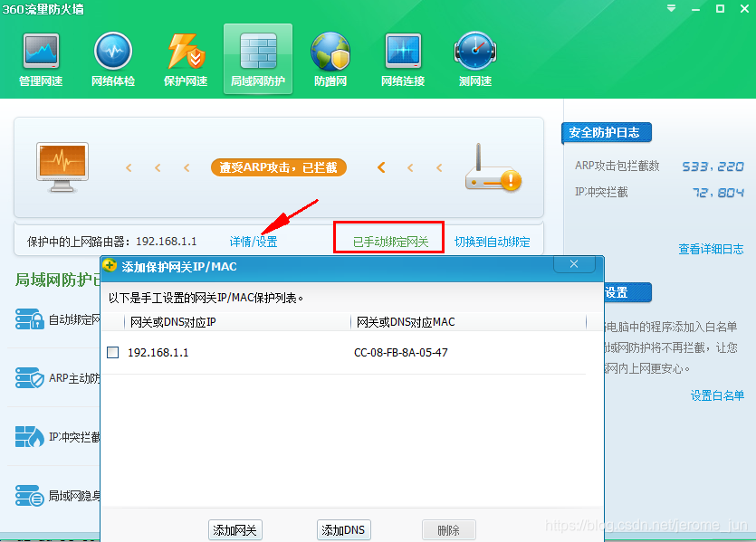Click the 添加DNS button
Image resolution: width=756 pixels, height=542 pixels.
[343, 530]
